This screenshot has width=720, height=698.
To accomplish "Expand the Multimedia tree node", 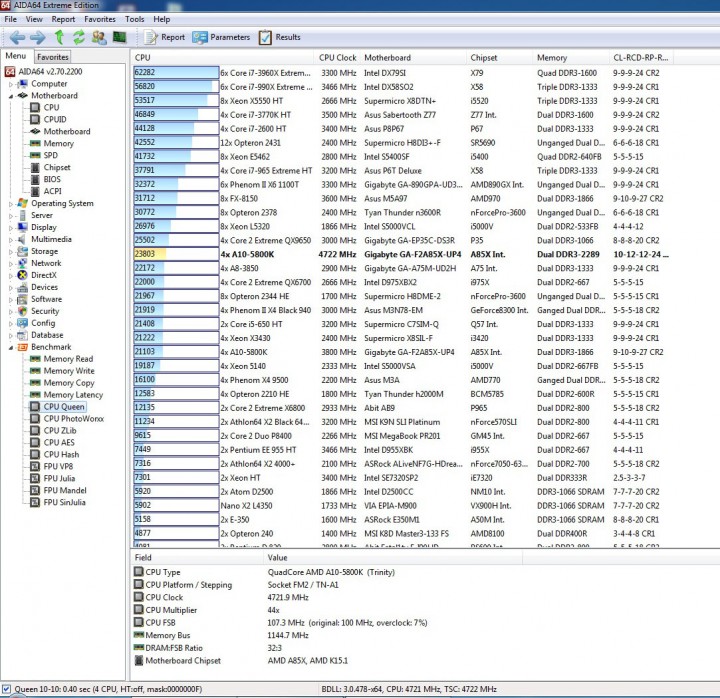I will click(11, 240).
